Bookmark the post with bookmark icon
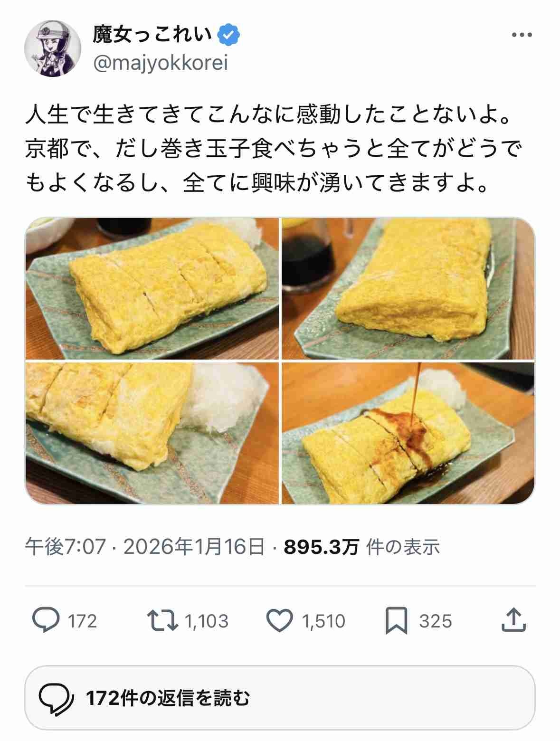Image resolution: width=560 pixels, height=741 pixels. click(396, 620)
